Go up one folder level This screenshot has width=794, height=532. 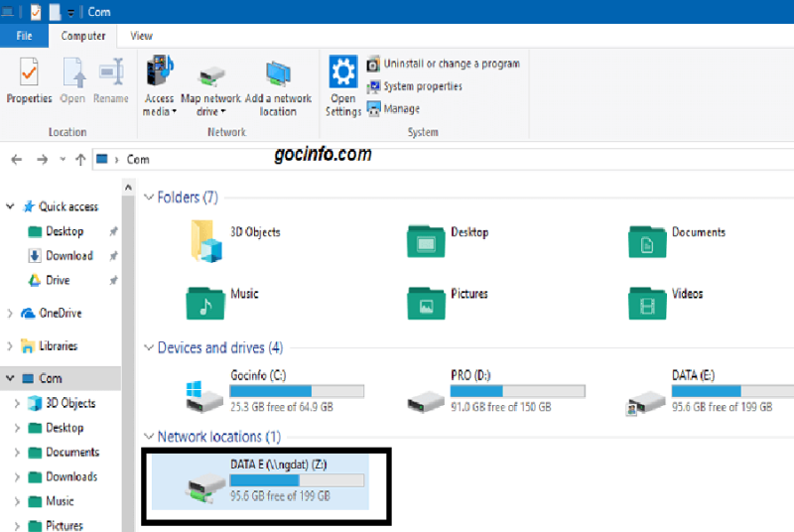pyautogui.click(x=80, y=160)
